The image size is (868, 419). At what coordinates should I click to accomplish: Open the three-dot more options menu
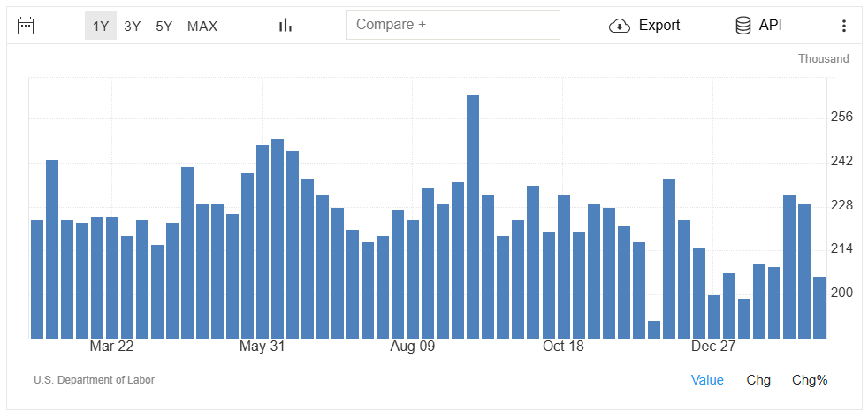click(x=844, y=26)
